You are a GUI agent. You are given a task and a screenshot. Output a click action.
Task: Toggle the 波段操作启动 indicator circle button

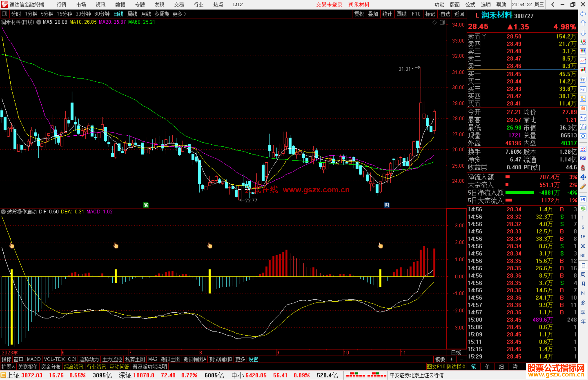click(3, 212)
